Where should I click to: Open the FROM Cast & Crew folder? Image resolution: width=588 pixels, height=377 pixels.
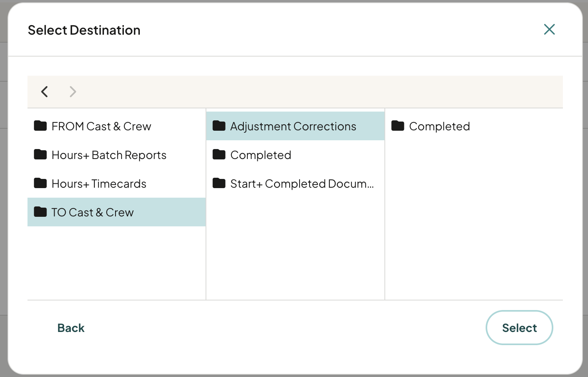tap(117, 126)
